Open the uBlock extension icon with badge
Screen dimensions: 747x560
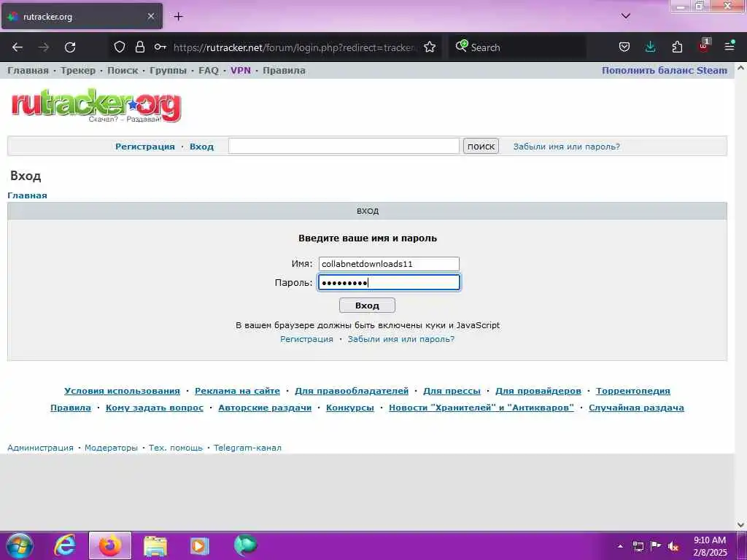pos(704,46)
